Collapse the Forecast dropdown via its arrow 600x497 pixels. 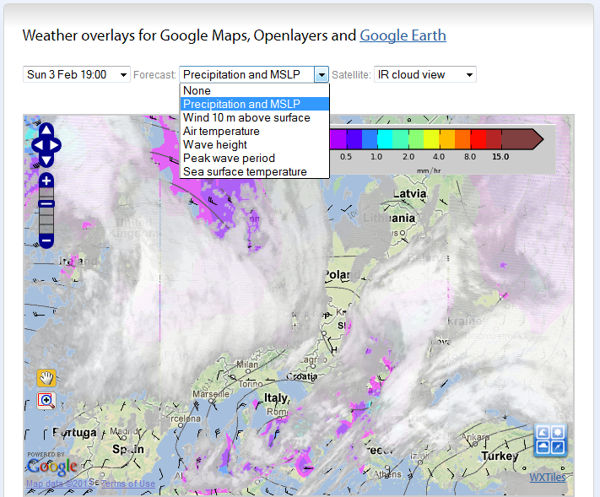(321, 74)
